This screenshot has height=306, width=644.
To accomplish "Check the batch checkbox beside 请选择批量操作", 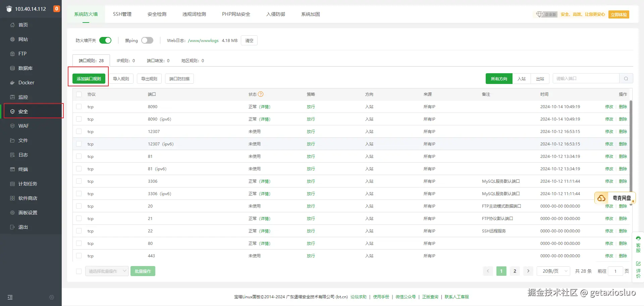I will click(x=79, y=271).
